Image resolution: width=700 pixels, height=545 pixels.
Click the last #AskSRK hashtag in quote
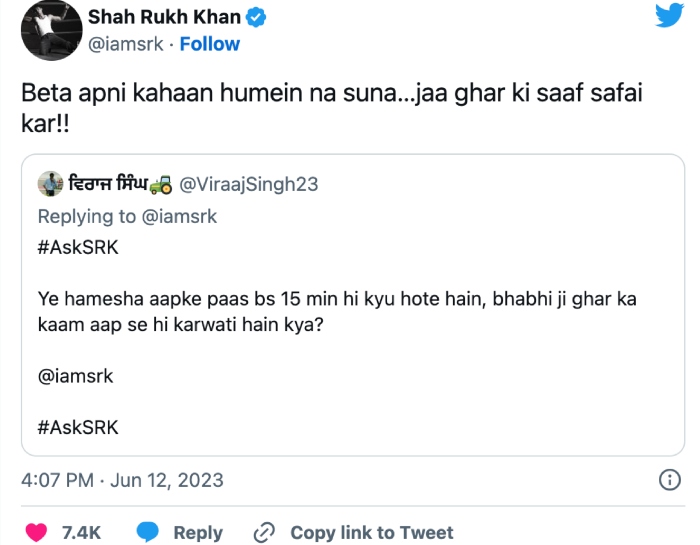[x=78, y=427]
